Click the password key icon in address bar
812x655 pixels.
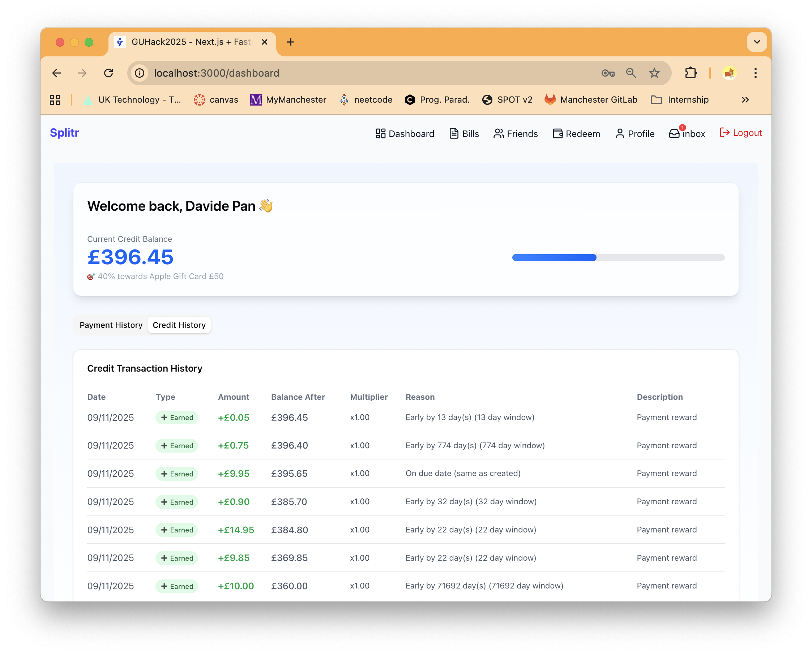[607, 73]
